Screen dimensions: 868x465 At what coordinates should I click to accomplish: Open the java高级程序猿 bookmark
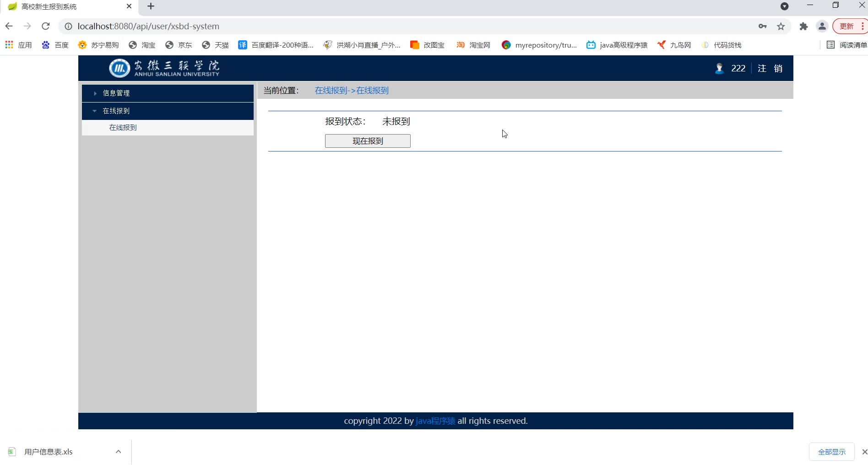617,45
